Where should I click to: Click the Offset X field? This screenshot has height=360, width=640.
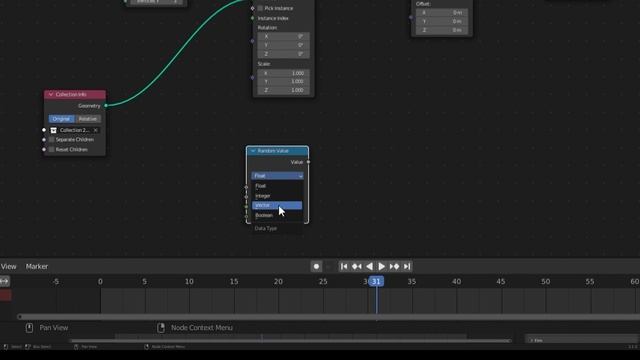442,13
